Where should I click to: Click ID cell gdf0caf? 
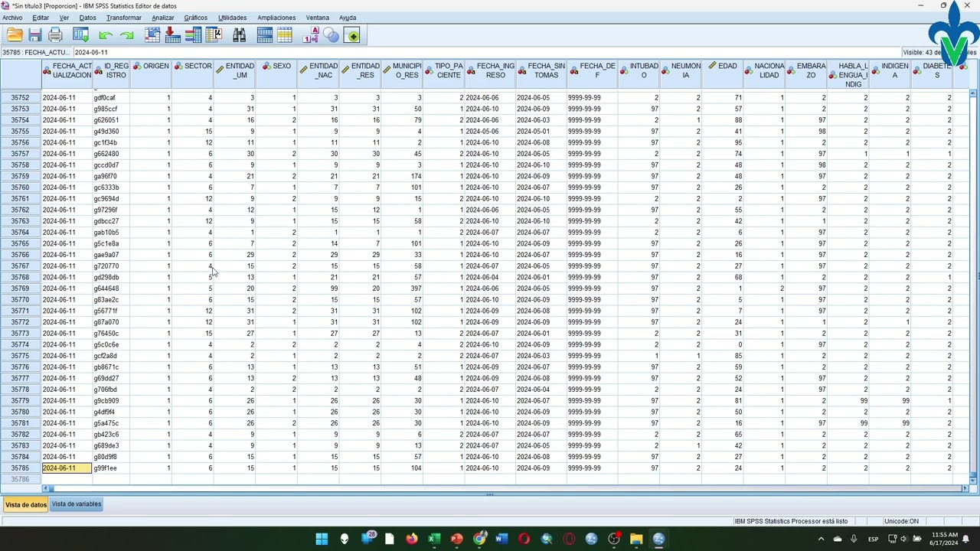pyautogui.click(x=111, y=98)
